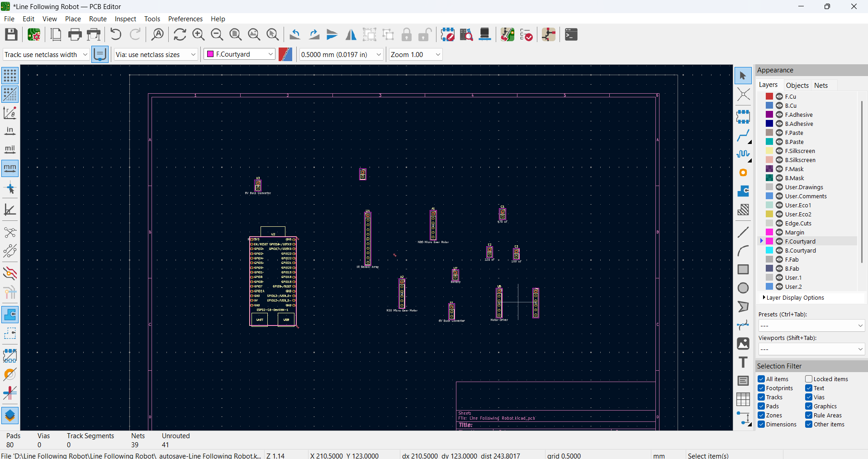Open the Footprint Library Browser

(x=466, y=34)
